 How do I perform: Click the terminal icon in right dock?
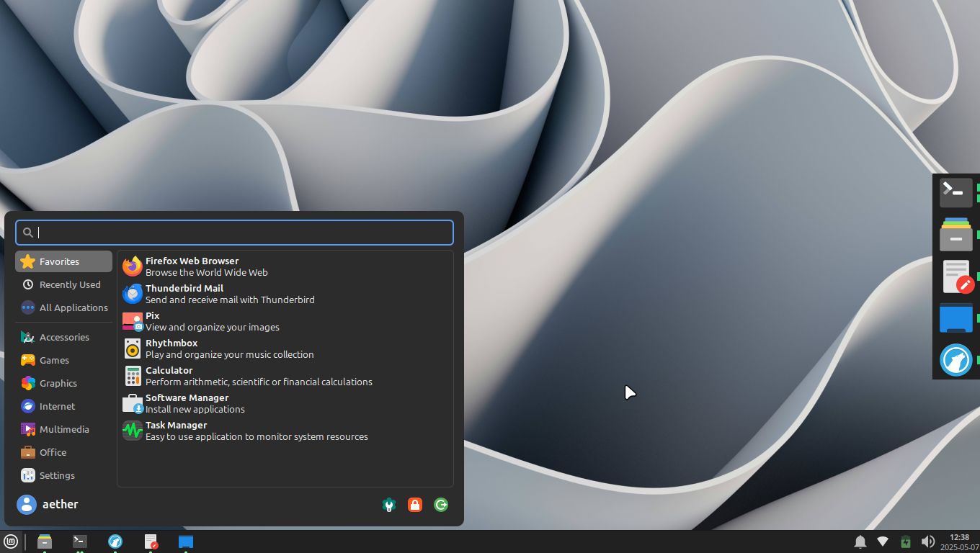point(955,192)
